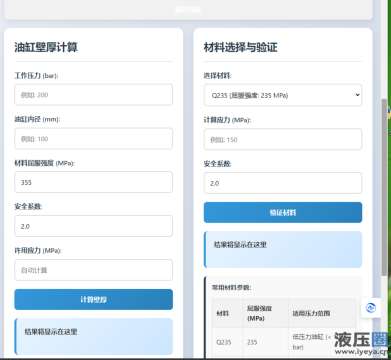Click the page vertical scrollbar thumb
Viewport: 391px width, 360px height.
(x=384, y=187)
